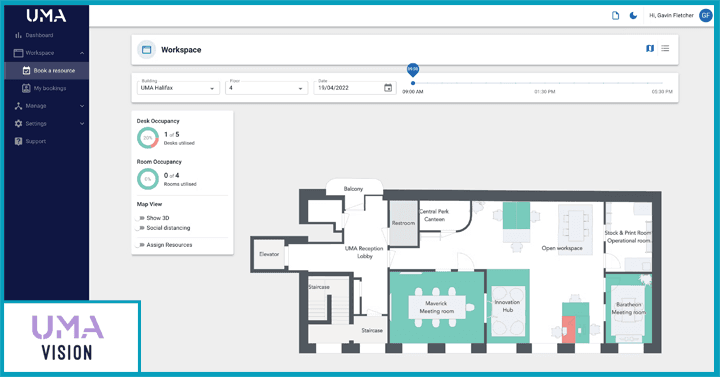Expand the Manage sidebar section
This screenshot has height=377, width=720.
pos(47,106)
